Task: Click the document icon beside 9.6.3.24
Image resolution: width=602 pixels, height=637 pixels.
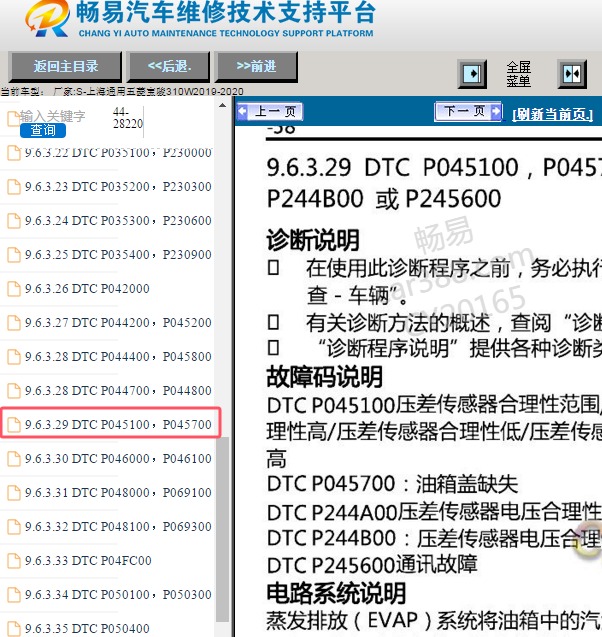Action: point(14,221)
